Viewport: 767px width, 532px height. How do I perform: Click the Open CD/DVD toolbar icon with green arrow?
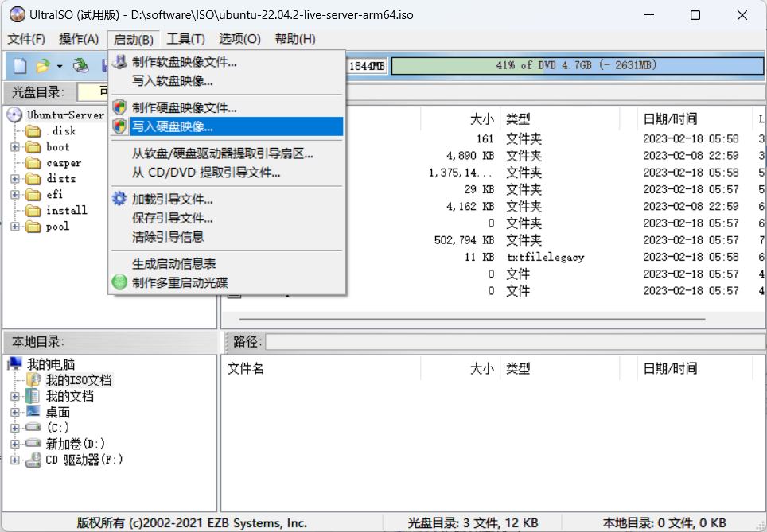tap(80, 65)
